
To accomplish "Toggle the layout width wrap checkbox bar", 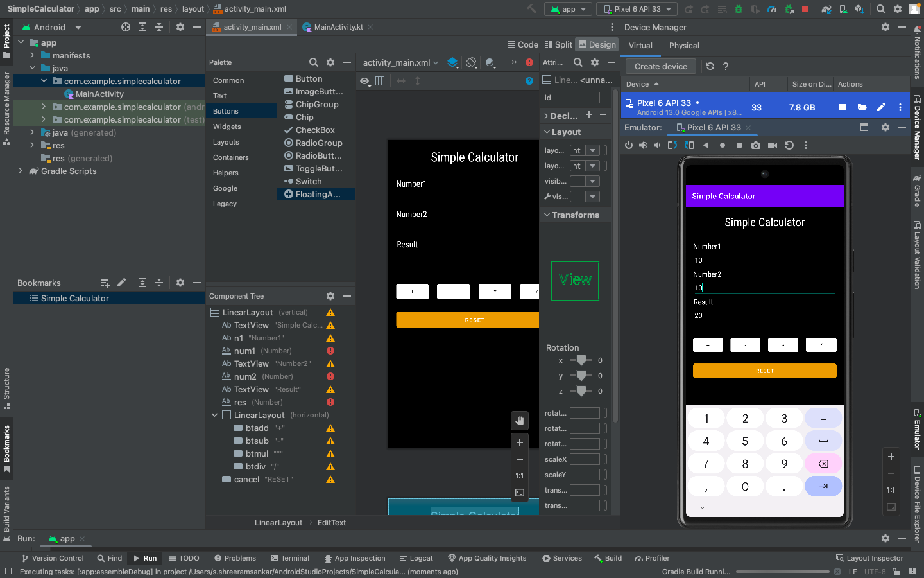I will pos(605,150).
